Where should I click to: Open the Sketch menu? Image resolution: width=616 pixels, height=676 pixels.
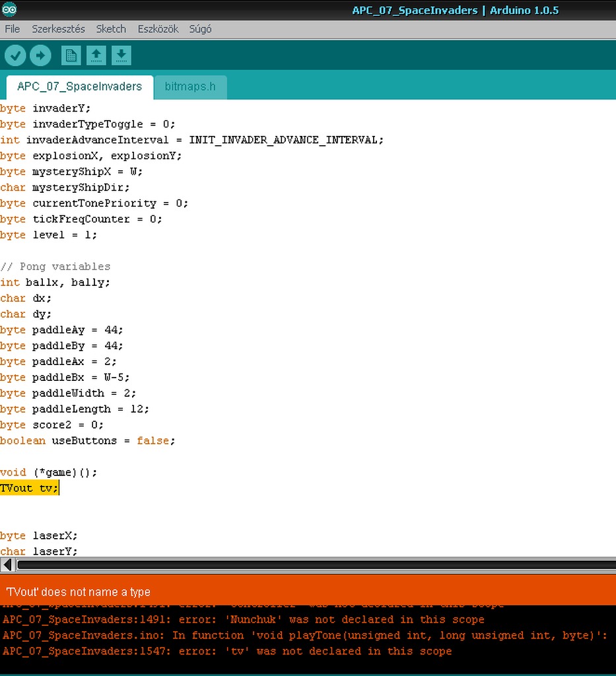tap(111, 29)
